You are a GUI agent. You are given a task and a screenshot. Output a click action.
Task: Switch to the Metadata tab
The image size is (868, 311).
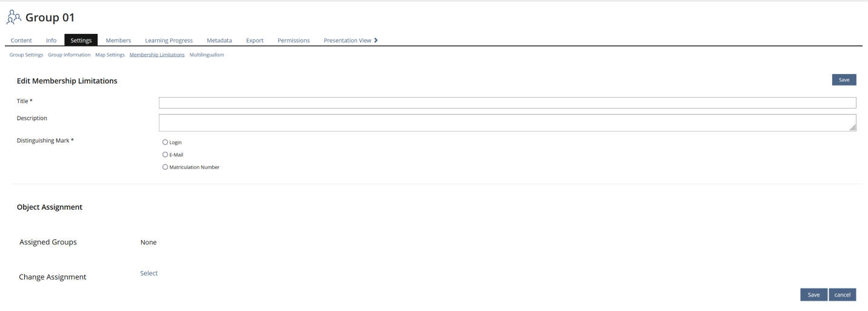[x=219, y=41]
